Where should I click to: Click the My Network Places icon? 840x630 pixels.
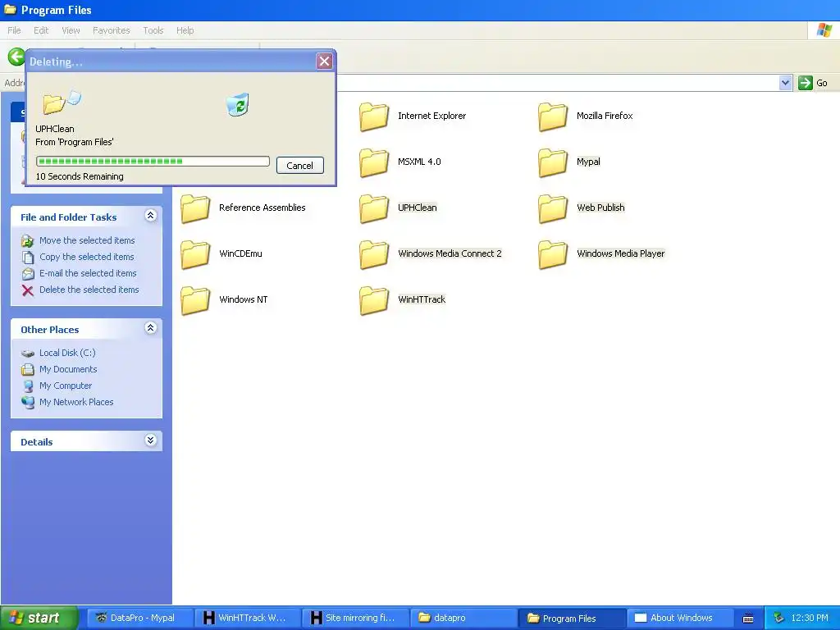(x=28, y=402)
